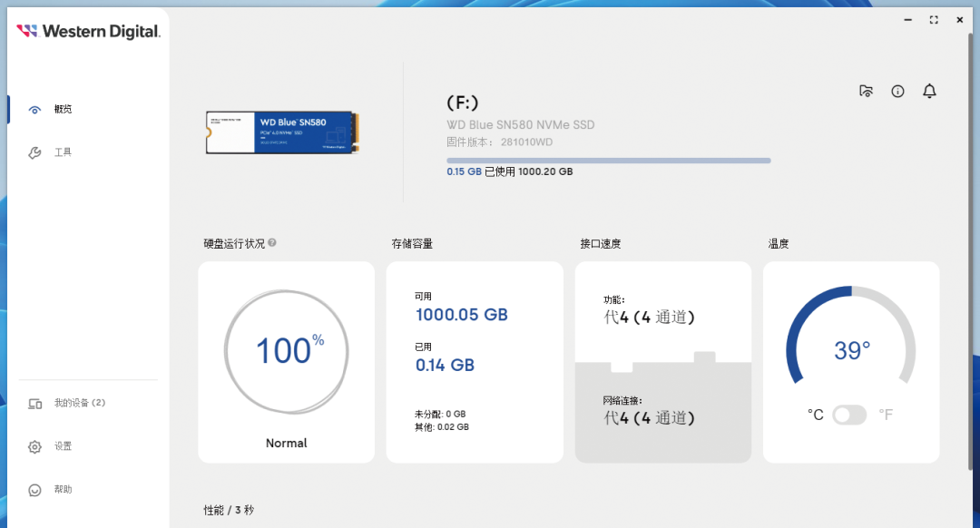Click the Western Digital logo
The width and height of the screenshot is (980, 528).
pos(88,30)
